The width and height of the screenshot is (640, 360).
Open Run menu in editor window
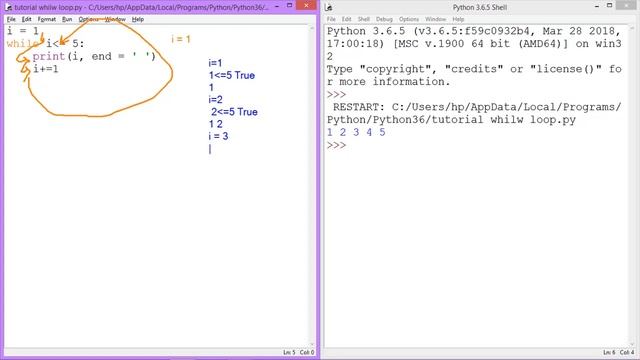pyautogui.click(x=67, y=19)
